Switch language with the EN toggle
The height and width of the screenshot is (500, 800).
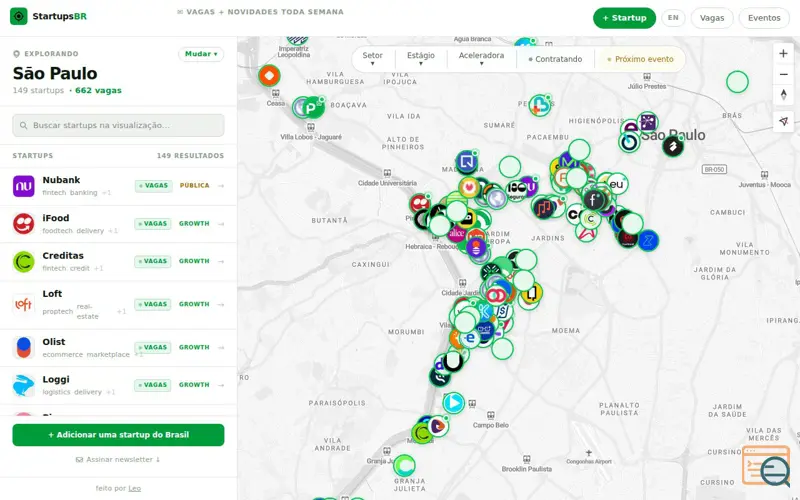point(673,18)
